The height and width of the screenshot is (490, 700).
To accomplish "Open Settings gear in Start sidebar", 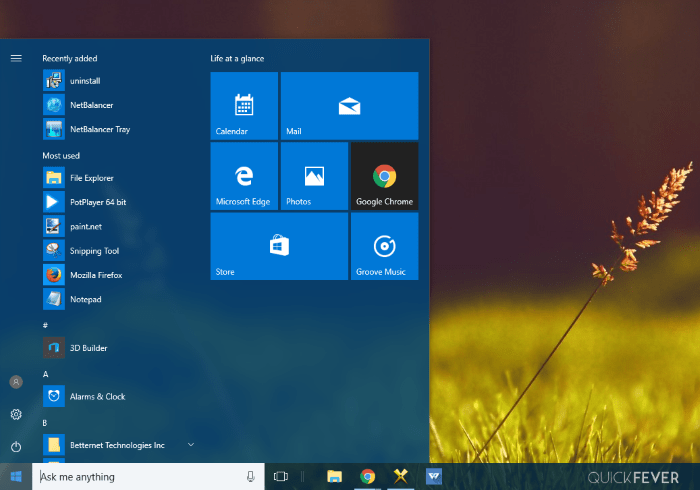I will point(16,415).
